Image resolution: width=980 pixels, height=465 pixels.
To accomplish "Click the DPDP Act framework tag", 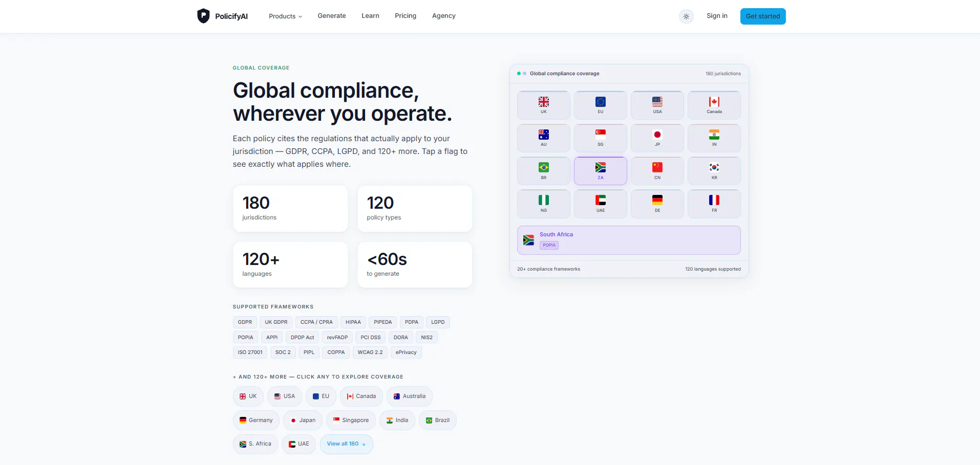I will 303,338.
